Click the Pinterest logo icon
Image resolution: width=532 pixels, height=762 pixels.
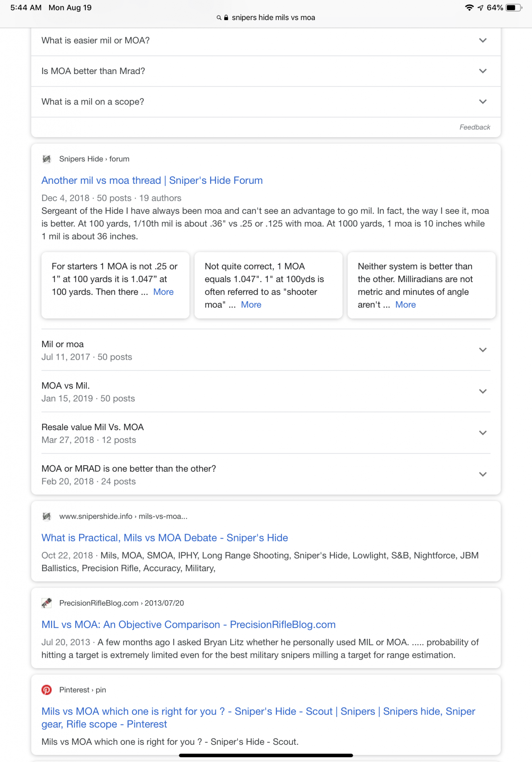pos(46,690)
